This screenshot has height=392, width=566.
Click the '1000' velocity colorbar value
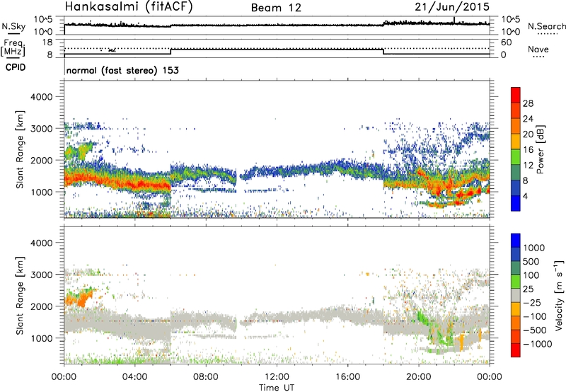[534, 248]
